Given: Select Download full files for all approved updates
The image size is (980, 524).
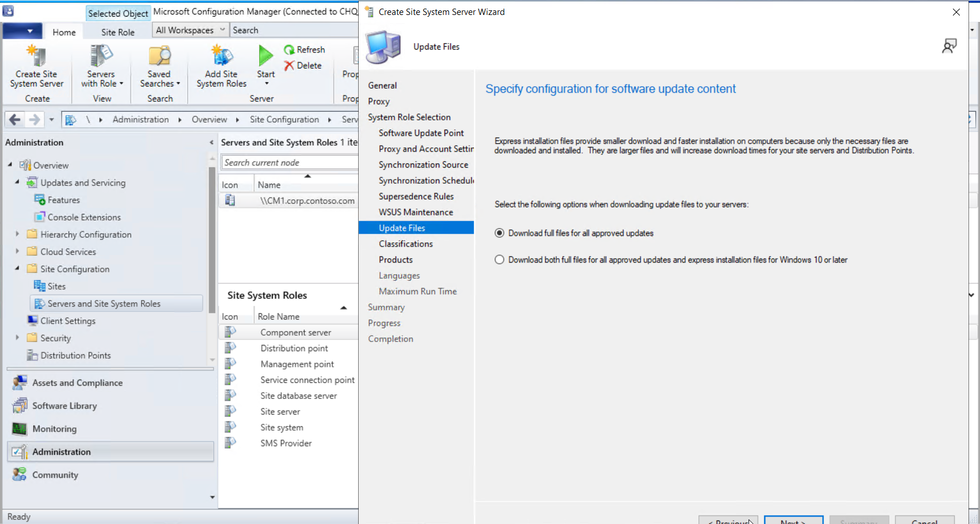Looking at the screenshot, I should (x=499, y=233).
